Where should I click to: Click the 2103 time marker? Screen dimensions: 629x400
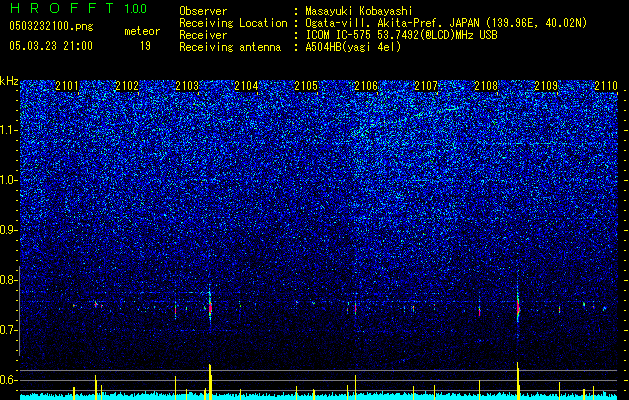(187, 86)
